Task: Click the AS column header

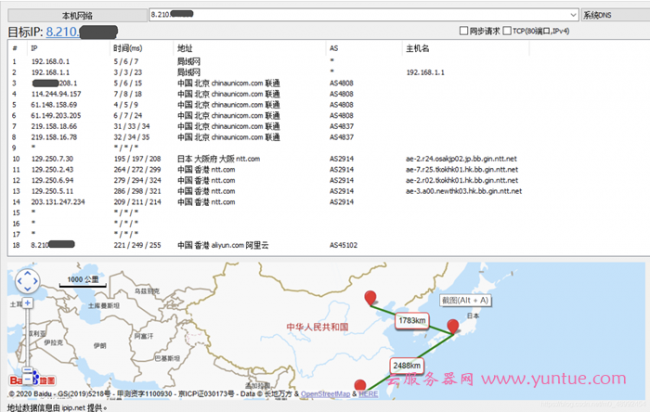Action: (x=334, y=48)
